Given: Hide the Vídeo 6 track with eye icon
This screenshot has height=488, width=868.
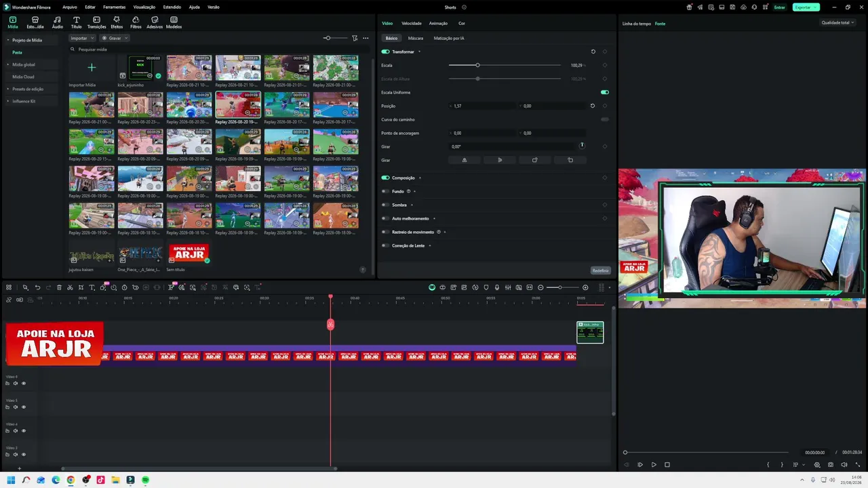Looking at the screenshot, I should [x=24, y=384].
